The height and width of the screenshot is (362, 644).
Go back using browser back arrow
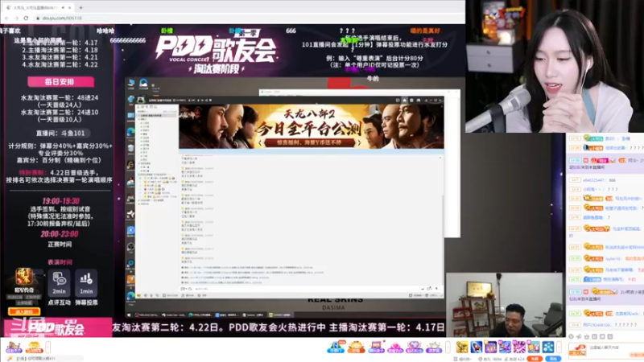click(x=6, y=18)
